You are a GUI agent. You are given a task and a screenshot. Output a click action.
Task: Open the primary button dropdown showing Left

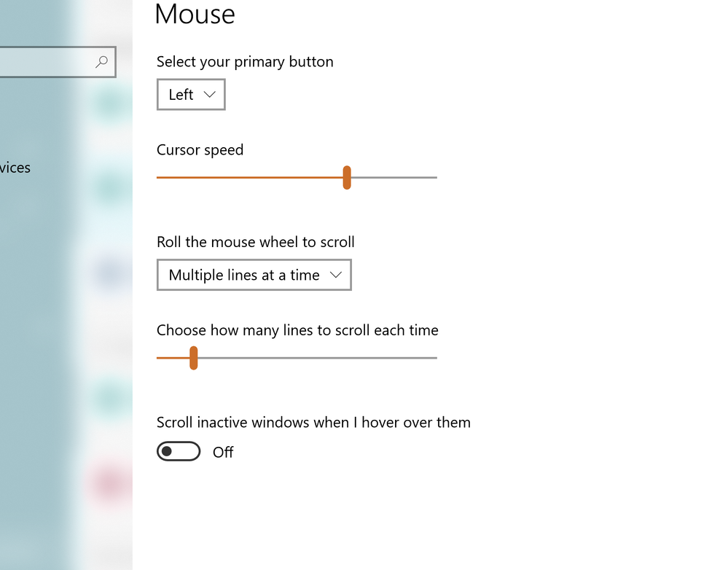coord(191,95)
